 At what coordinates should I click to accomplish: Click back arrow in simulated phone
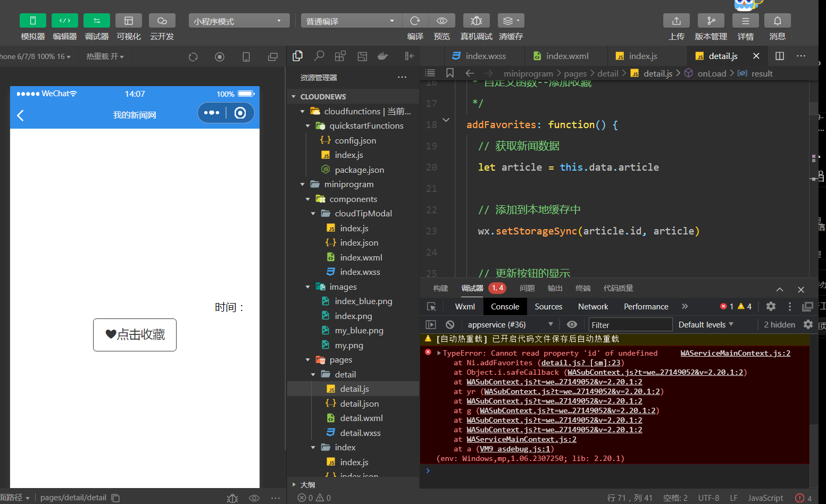click(x=21, y=115)
